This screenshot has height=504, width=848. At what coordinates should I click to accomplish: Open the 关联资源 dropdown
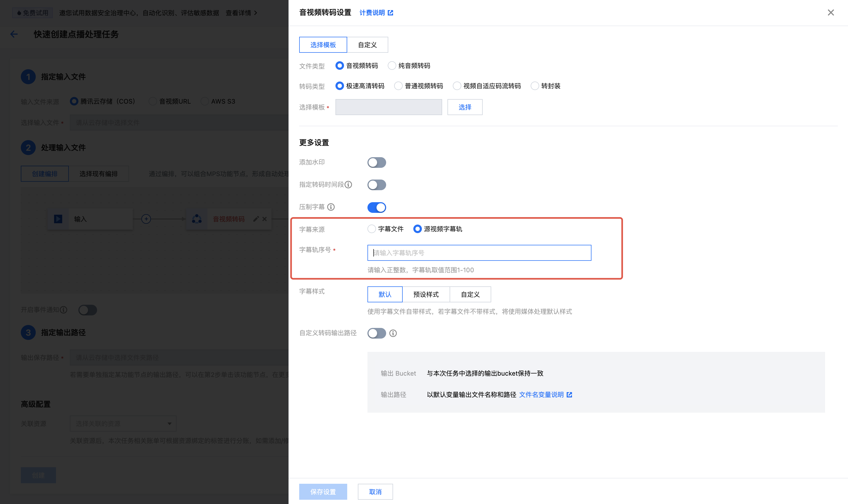pos(123,424)
